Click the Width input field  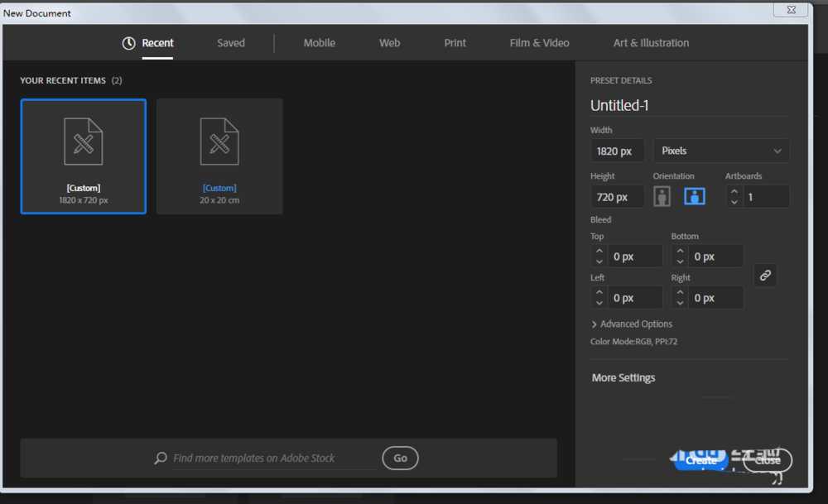click(x=617, y=151)
